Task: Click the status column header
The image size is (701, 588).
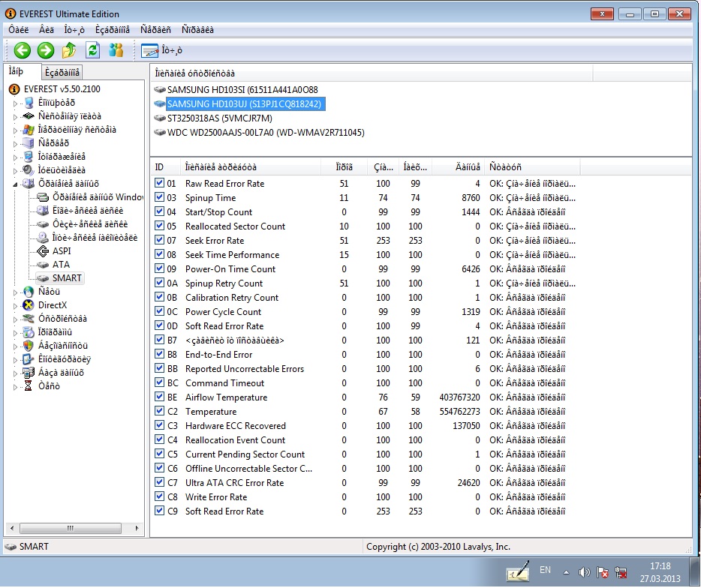Action: (x=532, y=167)
